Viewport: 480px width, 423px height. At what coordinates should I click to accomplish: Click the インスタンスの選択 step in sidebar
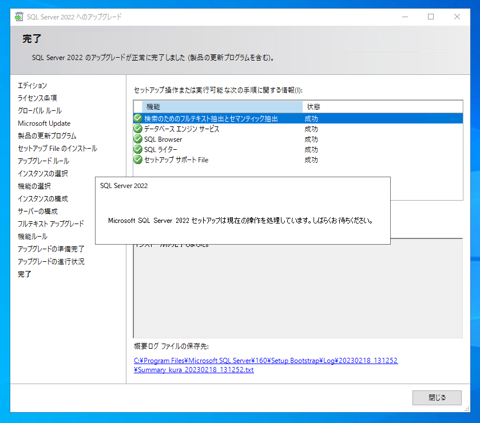[43, 174]
